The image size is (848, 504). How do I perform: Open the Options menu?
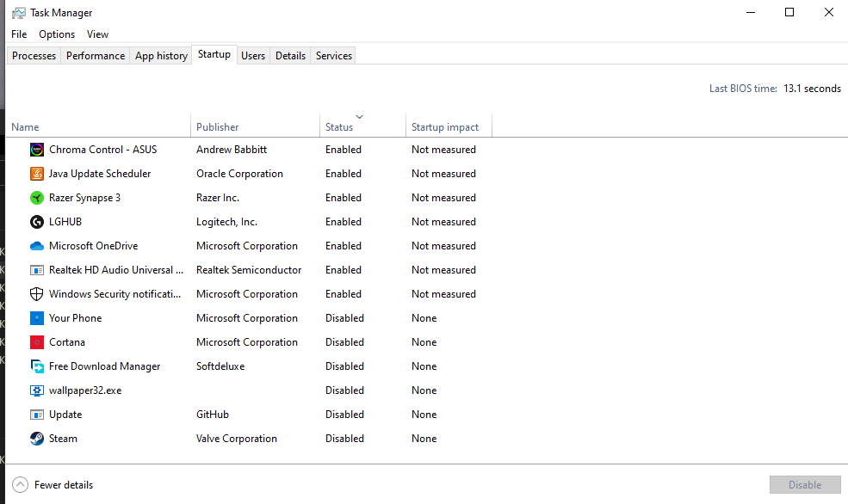click(56, 34)
